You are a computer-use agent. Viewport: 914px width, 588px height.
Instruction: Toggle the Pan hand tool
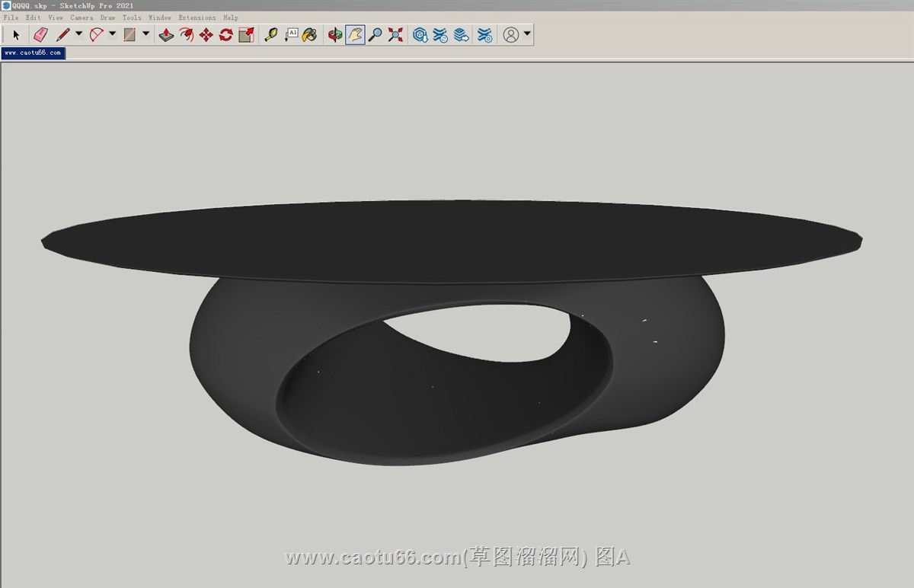355,34
